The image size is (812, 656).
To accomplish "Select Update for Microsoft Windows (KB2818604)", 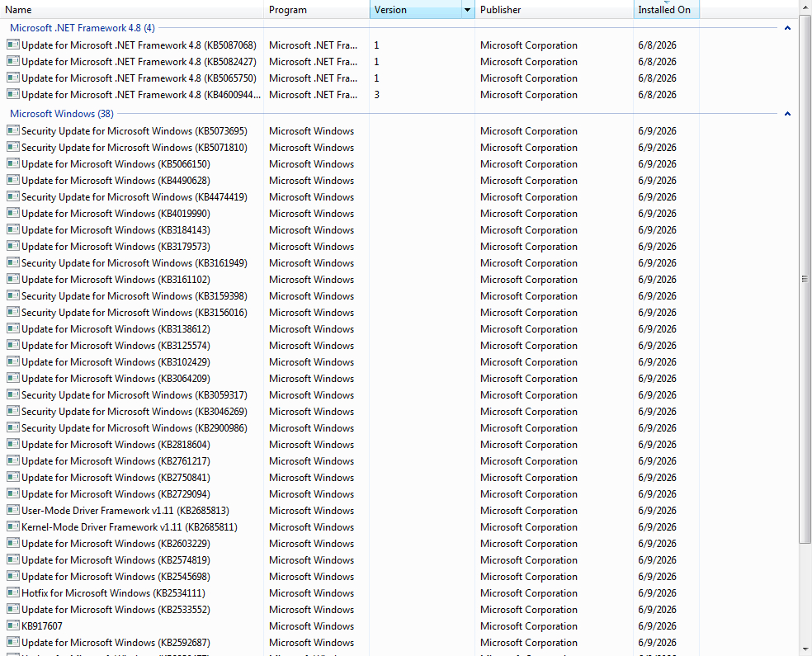I will coord(116,445).
